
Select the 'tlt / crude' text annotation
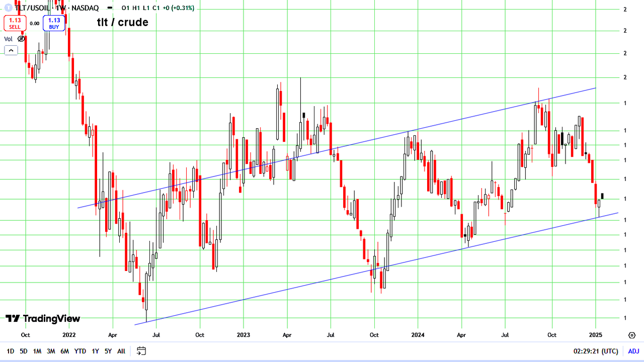tap(123, 22)
